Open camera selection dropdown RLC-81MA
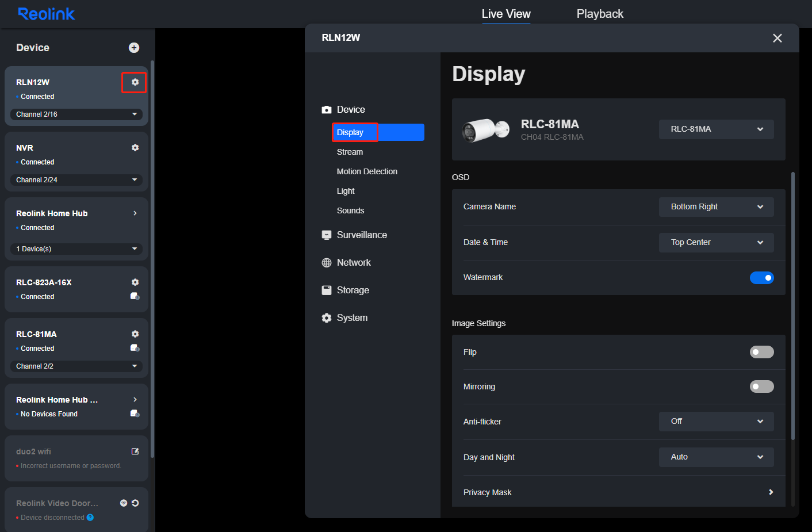Image resolution: width=812 pixels, height=532 pixels. pos(717,129)
